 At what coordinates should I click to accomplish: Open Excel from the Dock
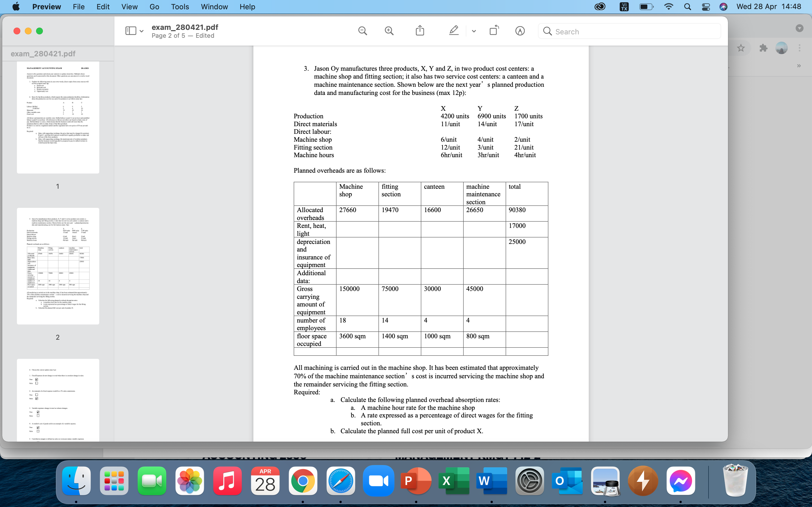[454, 481]
